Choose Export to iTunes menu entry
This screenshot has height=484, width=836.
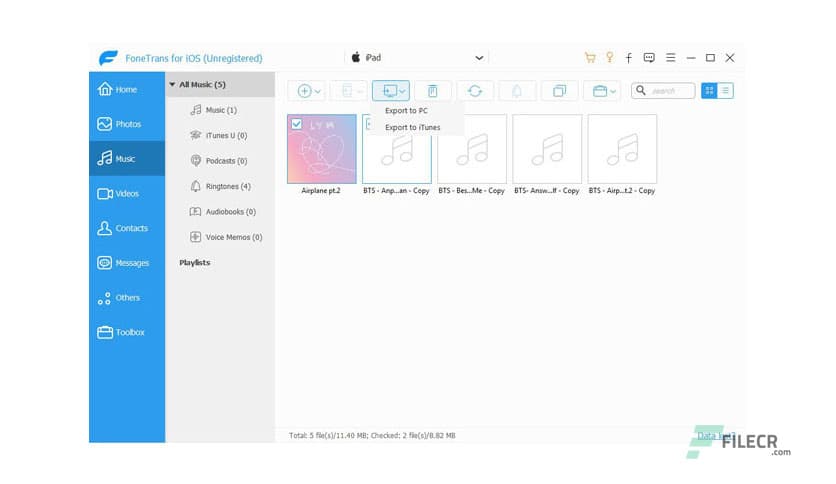point(413,127)
